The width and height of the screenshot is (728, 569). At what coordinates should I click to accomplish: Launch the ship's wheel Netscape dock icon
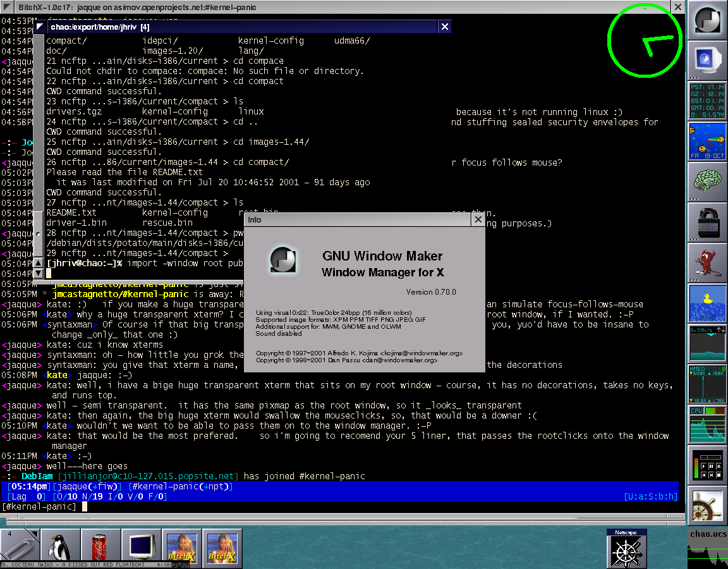click(708, 506)
